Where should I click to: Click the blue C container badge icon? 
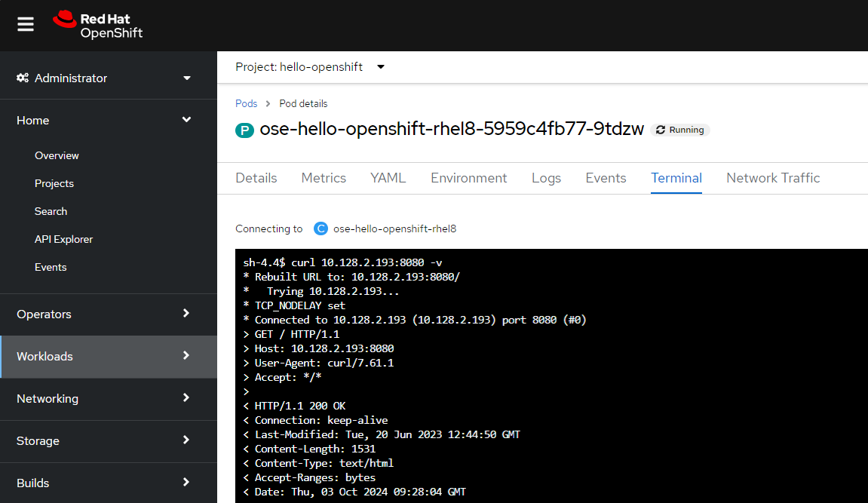click(321, 228)
